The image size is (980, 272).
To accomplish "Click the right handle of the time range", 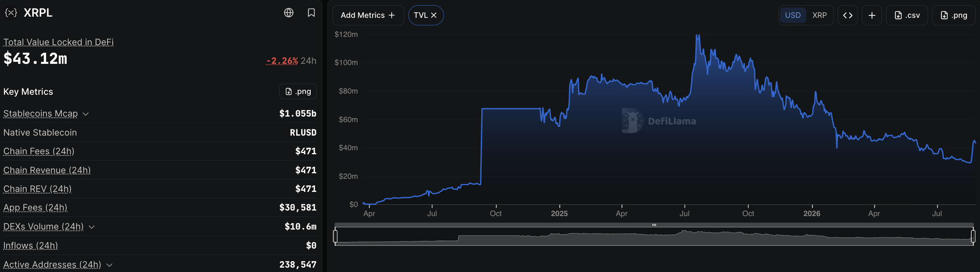I will [973, 236].
